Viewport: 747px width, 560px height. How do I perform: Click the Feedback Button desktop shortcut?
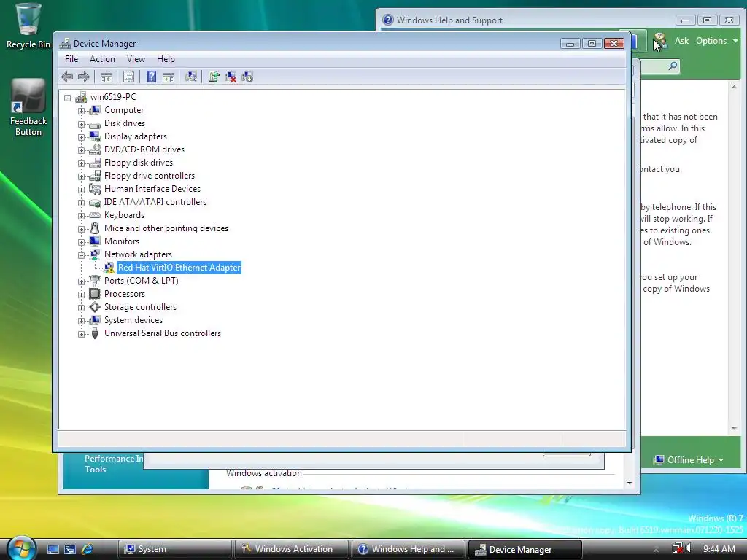coord(28,108)
